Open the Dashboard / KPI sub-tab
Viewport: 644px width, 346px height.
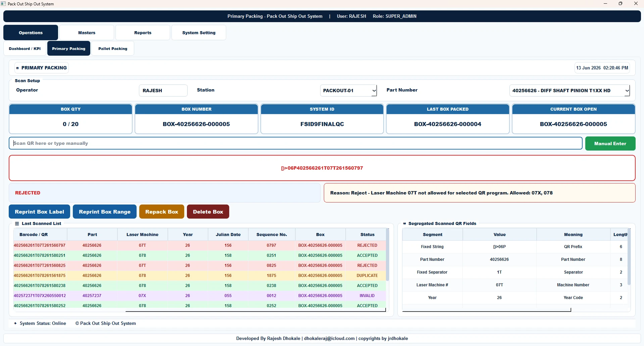[x=25, y=49]
